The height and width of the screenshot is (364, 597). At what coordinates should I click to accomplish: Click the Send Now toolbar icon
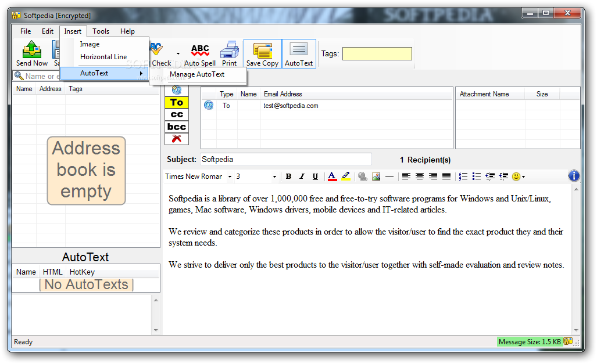pos(32,53)
